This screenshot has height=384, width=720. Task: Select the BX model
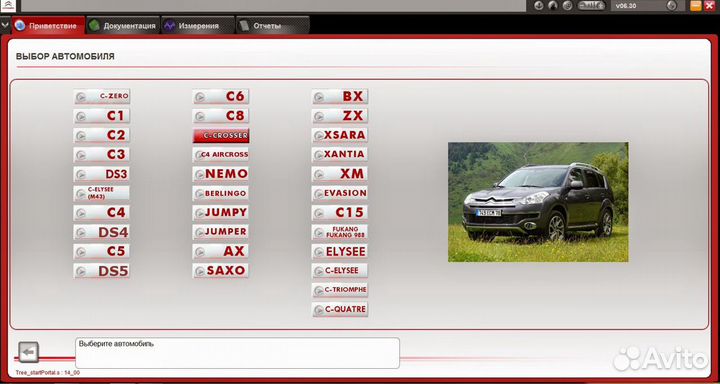340,96
